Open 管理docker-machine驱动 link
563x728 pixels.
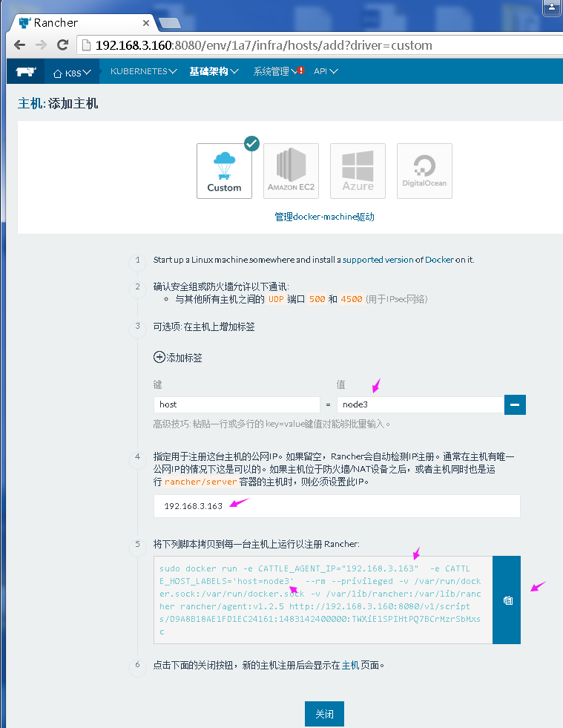[324, 217]
